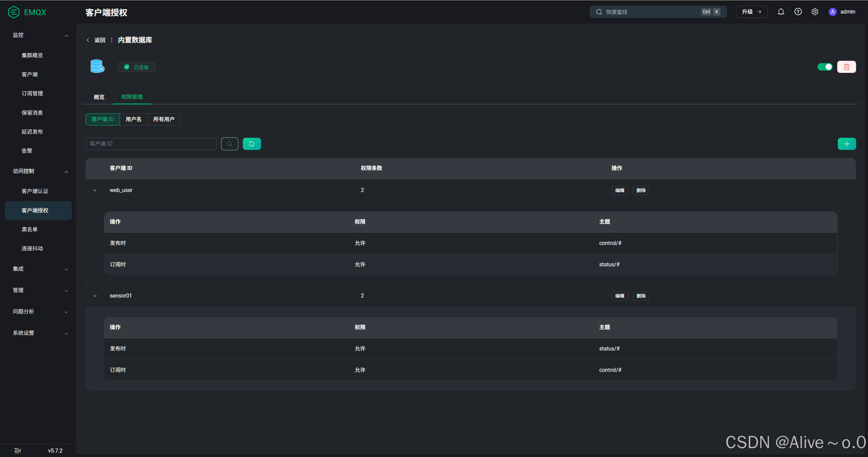The image size is (868, 457).
Task: Switch to the 概览 tab
Action: (99, 97)
